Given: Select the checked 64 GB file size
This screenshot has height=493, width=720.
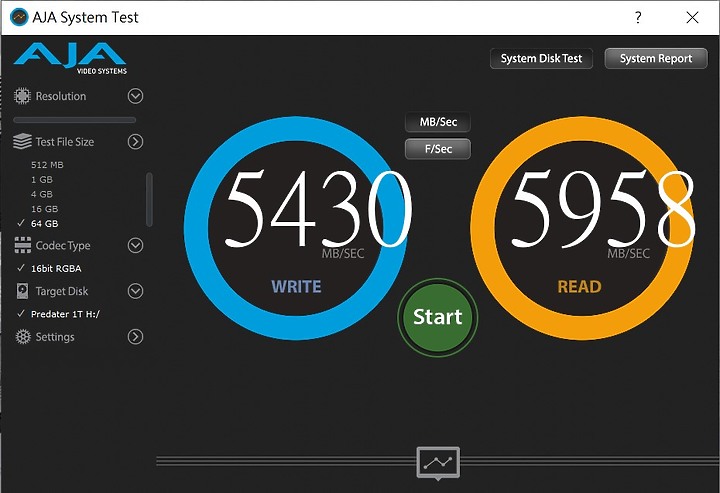Looking at the screenshot, I should click(45, 224).
